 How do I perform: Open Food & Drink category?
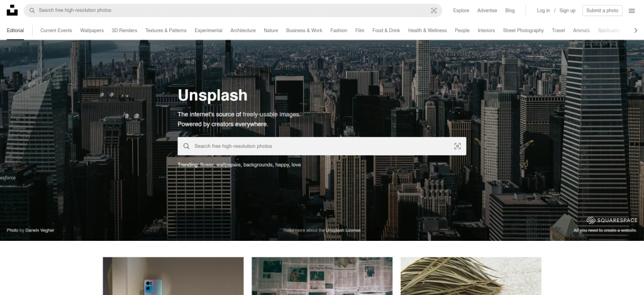point(386,30)
